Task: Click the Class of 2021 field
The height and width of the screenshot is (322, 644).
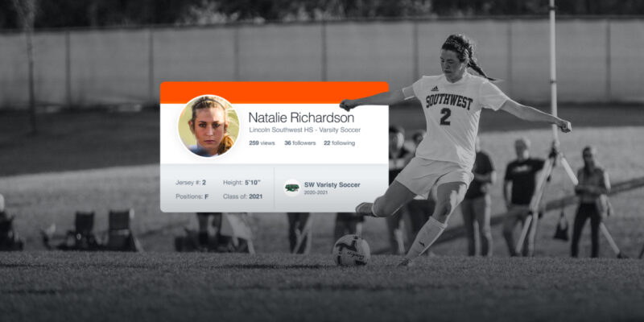Action: point(242,196)
